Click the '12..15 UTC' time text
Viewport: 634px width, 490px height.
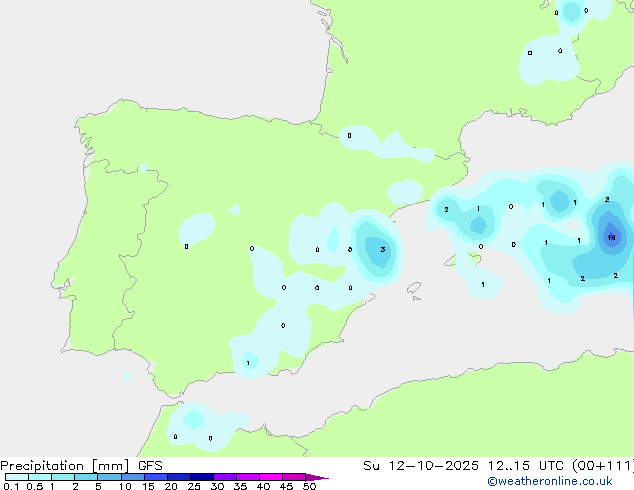click(x=526, y=466)
